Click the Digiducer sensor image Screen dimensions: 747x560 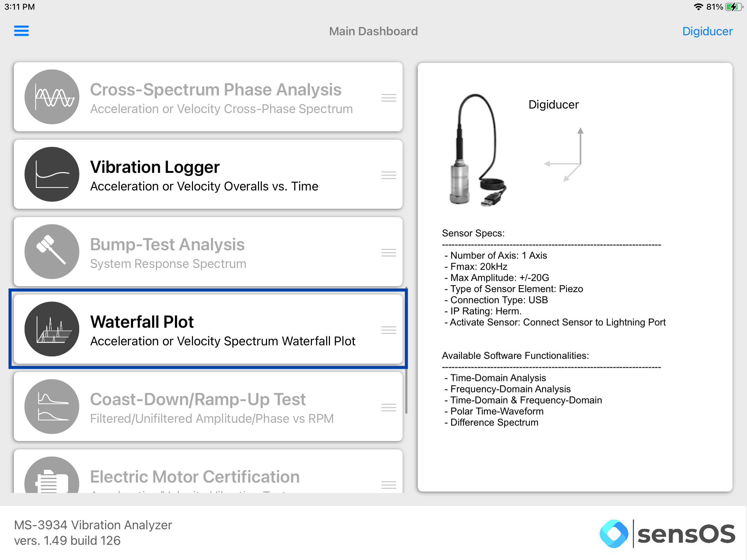[x=477, y=150]
